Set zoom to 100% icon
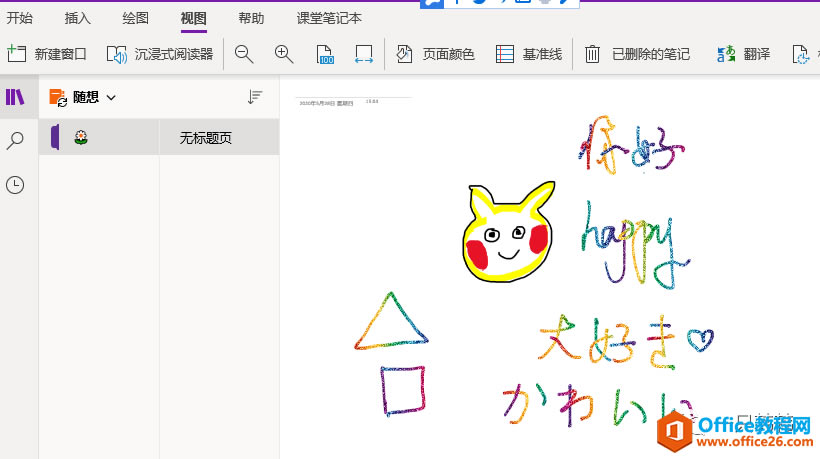Viewport: 820px width, 459px height. coord(325,54)
